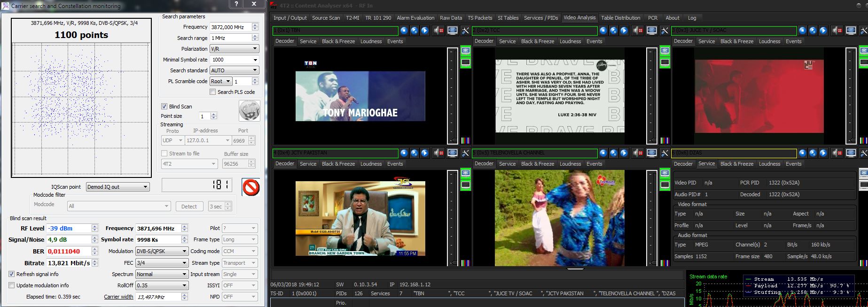The height and width of the screenshot is (307, 868).
Task: Click the blind scan radar icon
Action: click(250, 111)
